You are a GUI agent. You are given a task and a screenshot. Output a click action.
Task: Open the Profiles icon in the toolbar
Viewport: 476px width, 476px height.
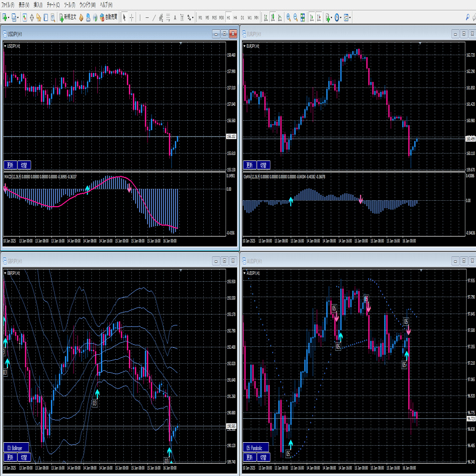(13, 17)
